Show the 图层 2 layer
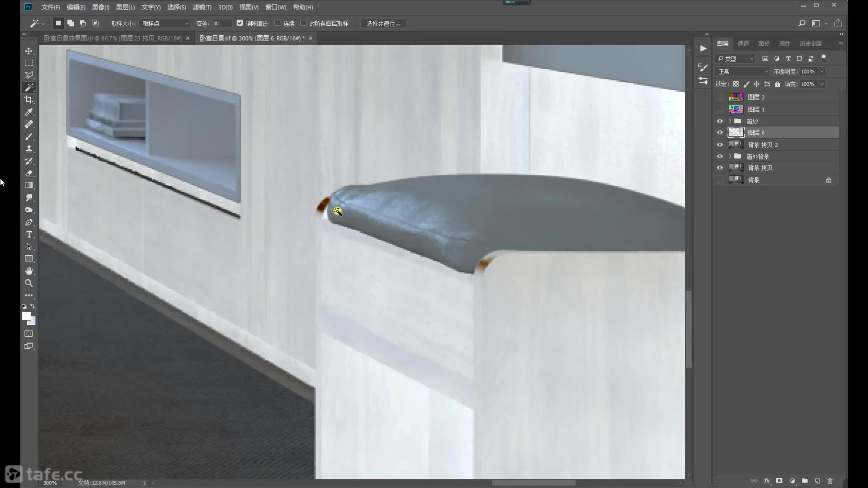This screenshot has height=488, width=868. click(x=720, y=97)
